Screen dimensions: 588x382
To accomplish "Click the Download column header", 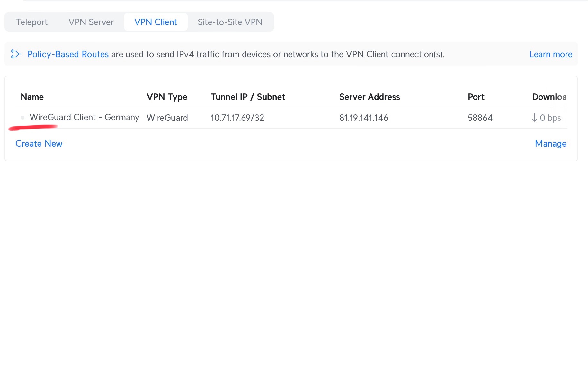I will pos(549,97).
